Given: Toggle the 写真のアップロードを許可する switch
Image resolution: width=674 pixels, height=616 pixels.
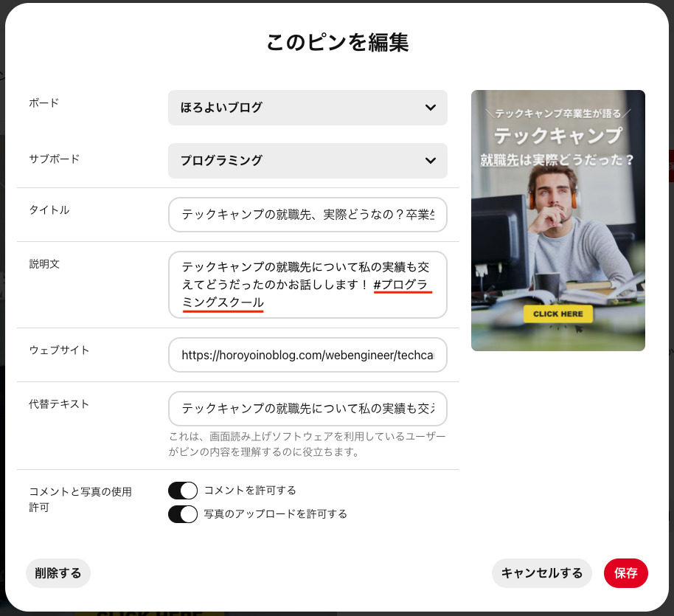Looking at the screenshot, I should pos(183,514).
